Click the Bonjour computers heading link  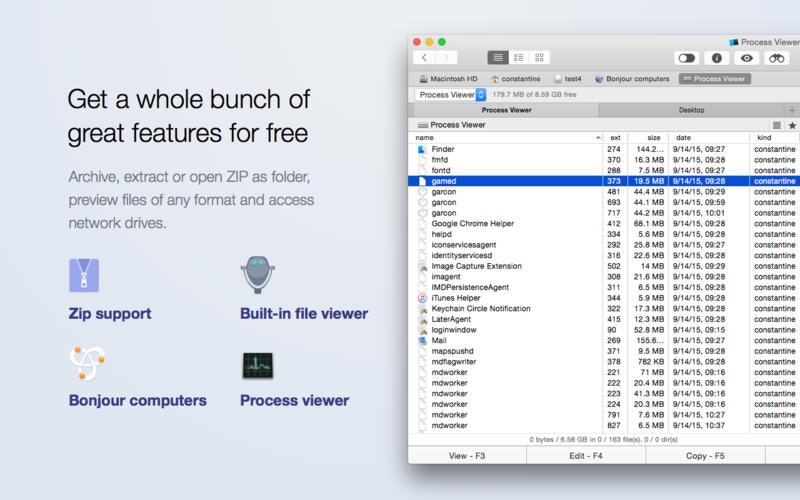point(138,401)
